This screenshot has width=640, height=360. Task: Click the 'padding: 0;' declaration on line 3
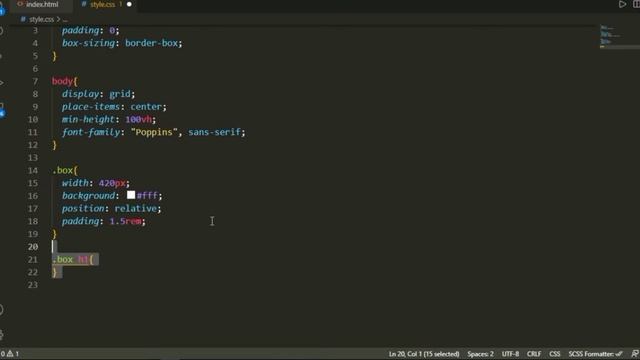pos(91,30)
